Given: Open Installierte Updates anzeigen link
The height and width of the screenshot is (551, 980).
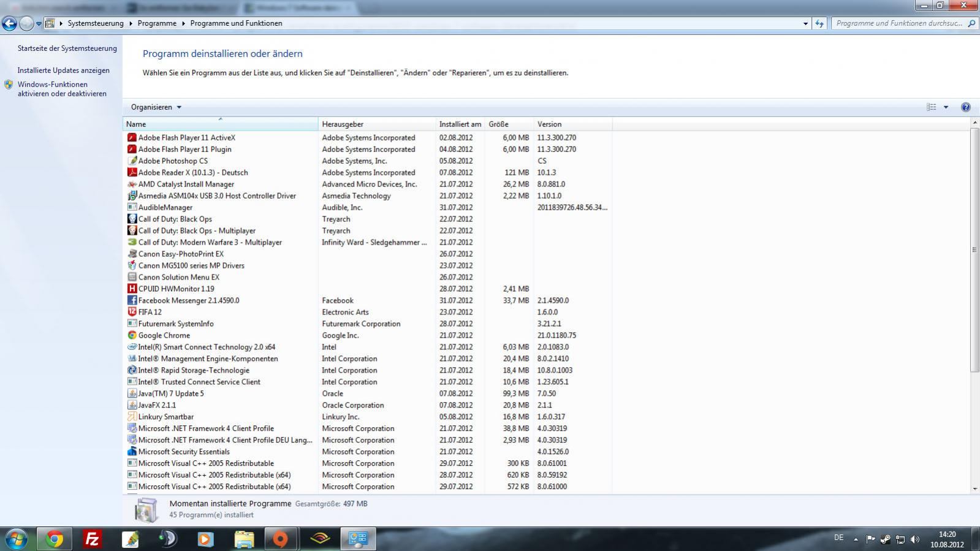Looking at the screenshot, I should pos(64,70).
